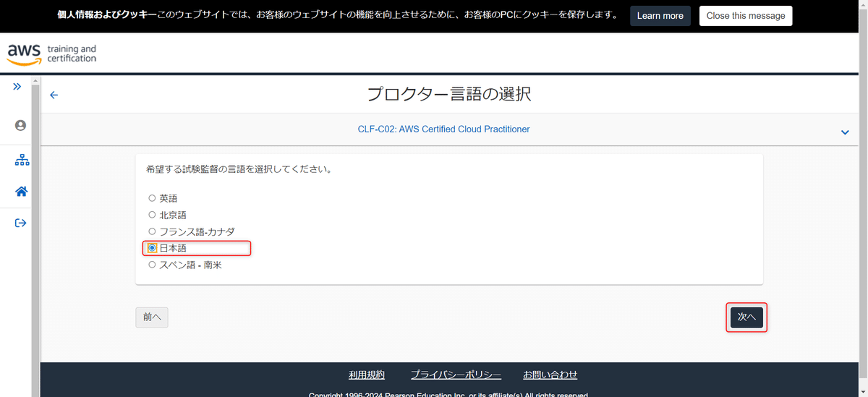The image size is (868, 397).
Task: Click the AWS training and certification logo
Action: 51,54
